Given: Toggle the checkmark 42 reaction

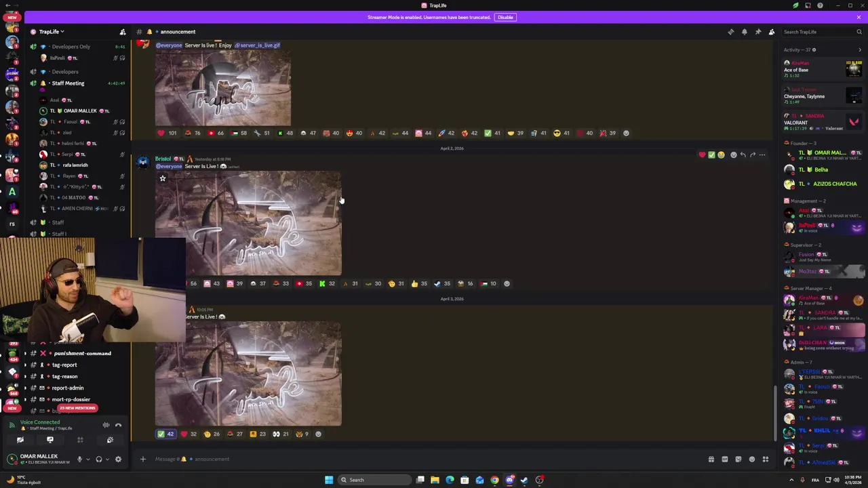Looking at the screenshot, I should tap(165, 434).
